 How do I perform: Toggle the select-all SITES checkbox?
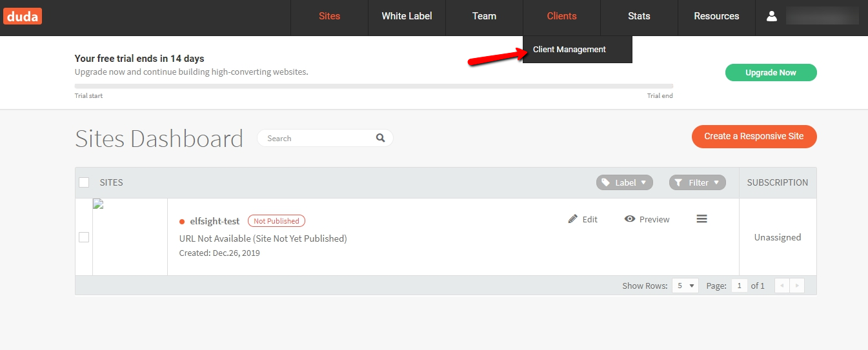(84, 182)
